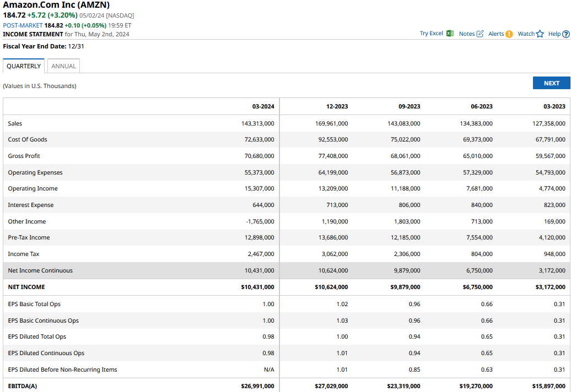Open the Try Excel link text

tap(431, 34)
